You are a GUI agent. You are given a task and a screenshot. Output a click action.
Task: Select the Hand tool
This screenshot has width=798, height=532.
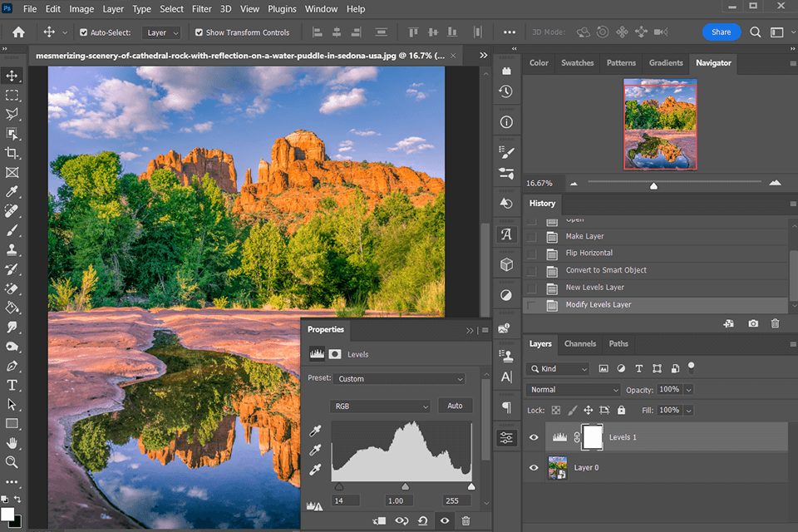click(x=12, y=443)
